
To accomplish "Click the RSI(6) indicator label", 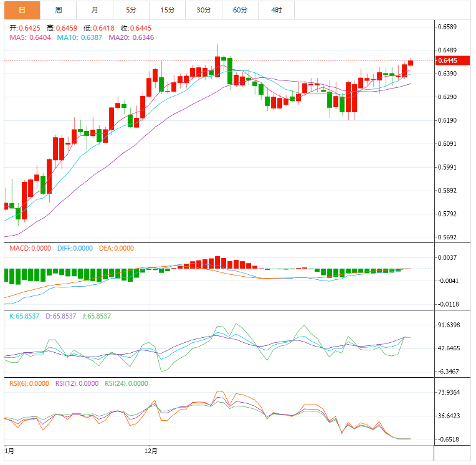I will [29, 383].
